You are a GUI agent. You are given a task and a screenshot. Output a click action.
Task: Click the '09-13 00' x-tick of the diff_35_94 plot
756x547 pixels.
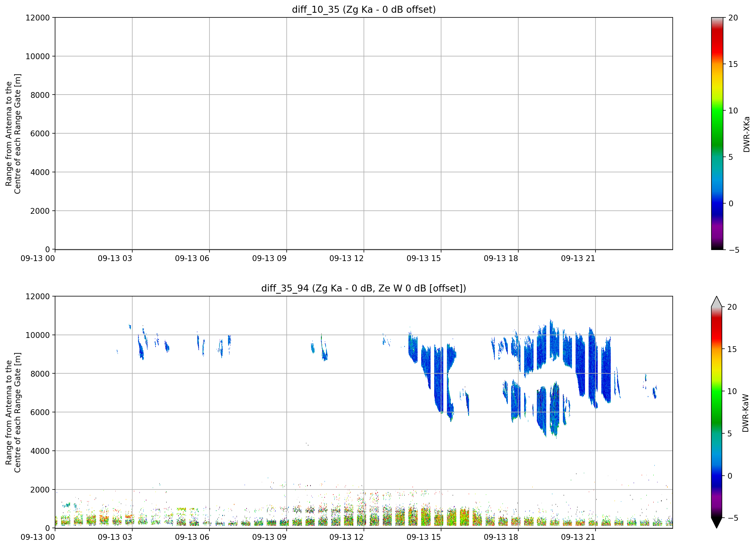(x=38, y=537)
